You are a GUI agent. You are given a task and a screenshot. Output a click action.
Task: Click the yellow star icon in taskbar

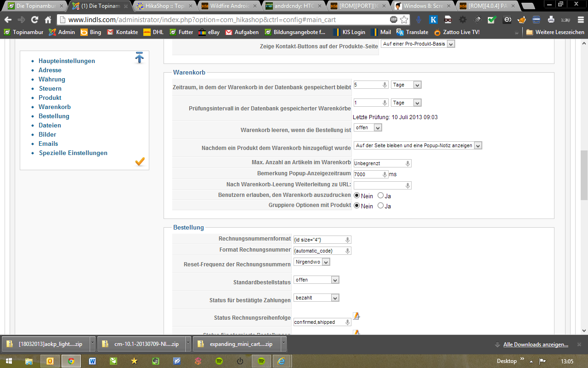pos(134,361)
